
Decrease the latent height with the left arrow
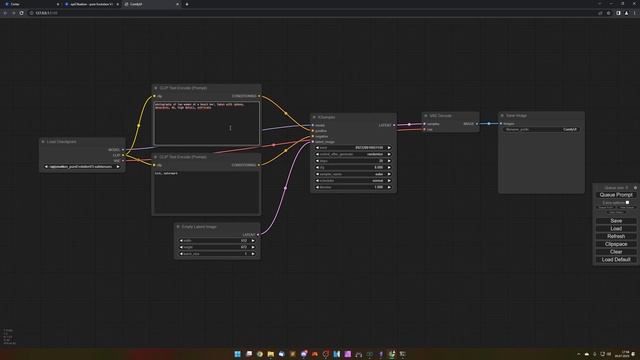[x=181, y=247]
